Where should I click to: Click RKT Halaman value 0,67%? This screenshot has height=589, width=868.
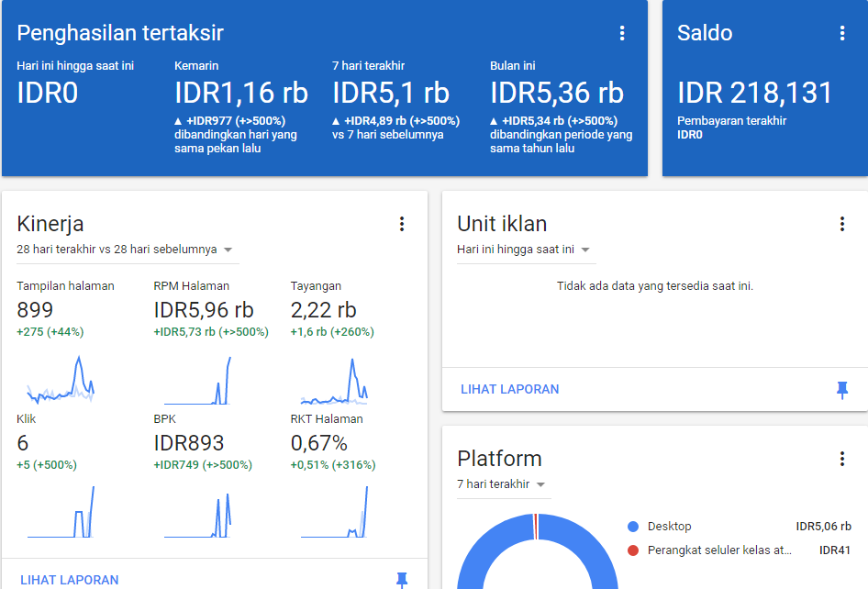[x=319, y=443]
